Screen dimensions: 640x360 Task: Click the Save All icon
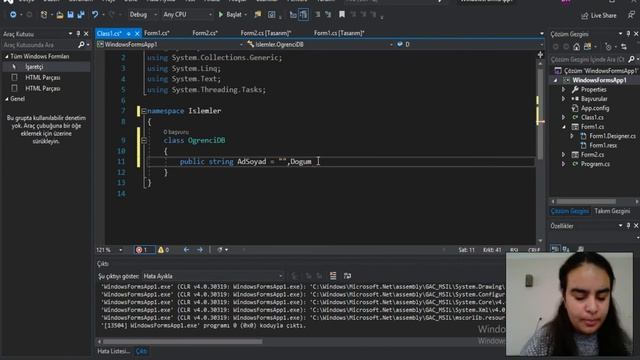click(x=80, y=15)
